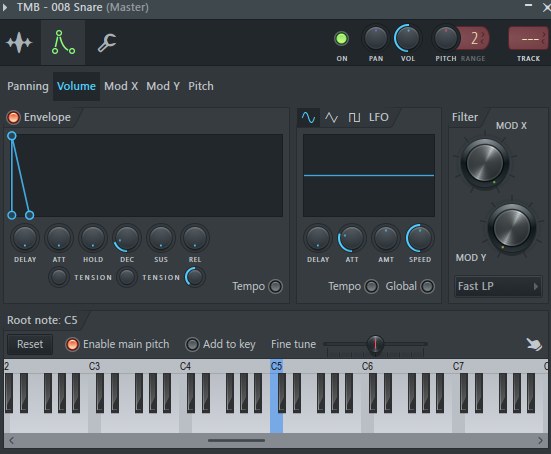Toggle the Envelope enable switch
This screenshot has height=454, width=551.
(14, 117)
